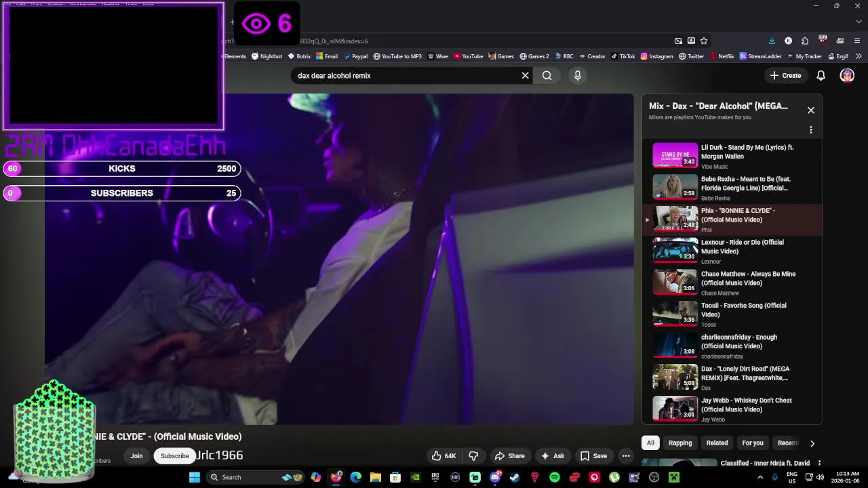Open YouTube notifications bell

[821, 76]
